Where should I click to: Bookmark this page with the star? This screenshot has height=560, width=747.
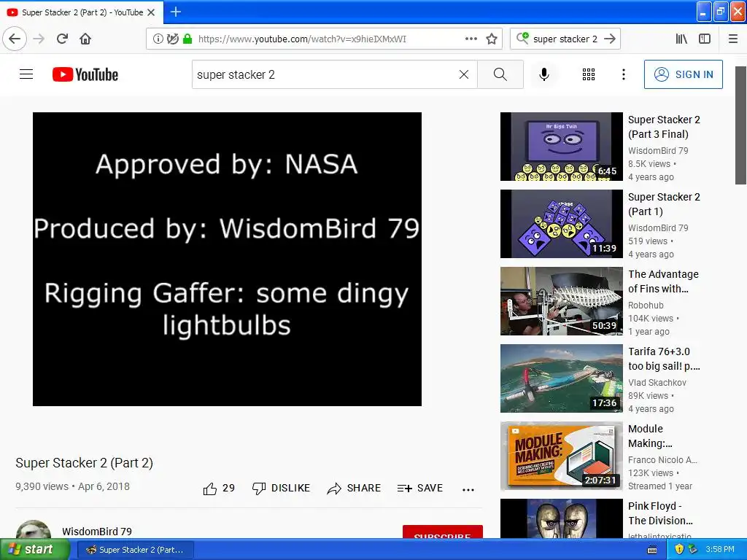coord(492,39)
